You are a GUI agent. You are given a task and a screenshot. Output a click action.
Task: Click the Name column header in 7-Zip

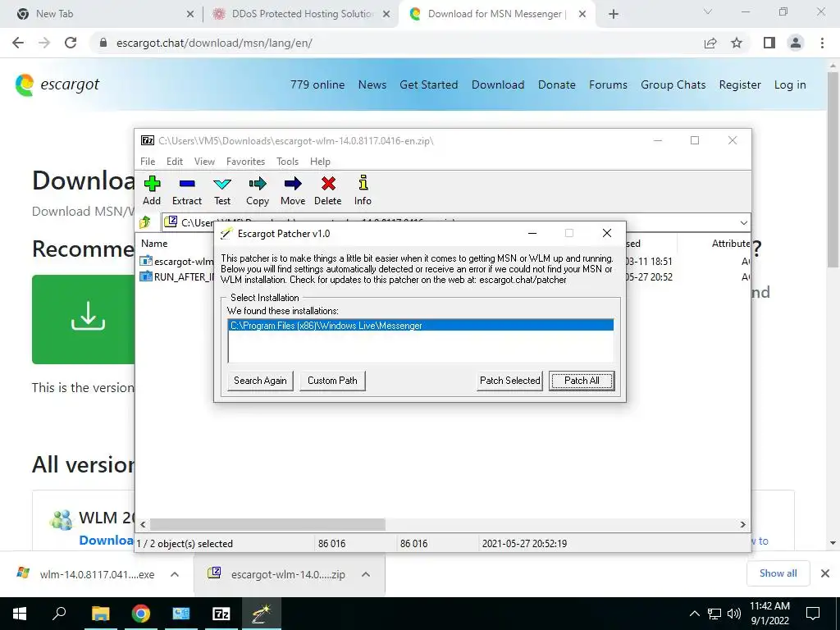pyautogui.click(x=154, y=243)
